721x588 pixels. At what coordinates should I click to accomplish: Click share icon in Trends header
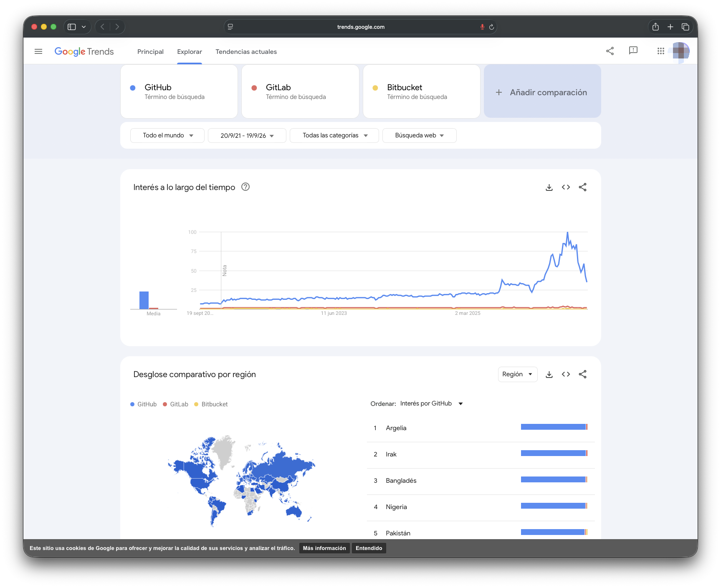(610, 51)
